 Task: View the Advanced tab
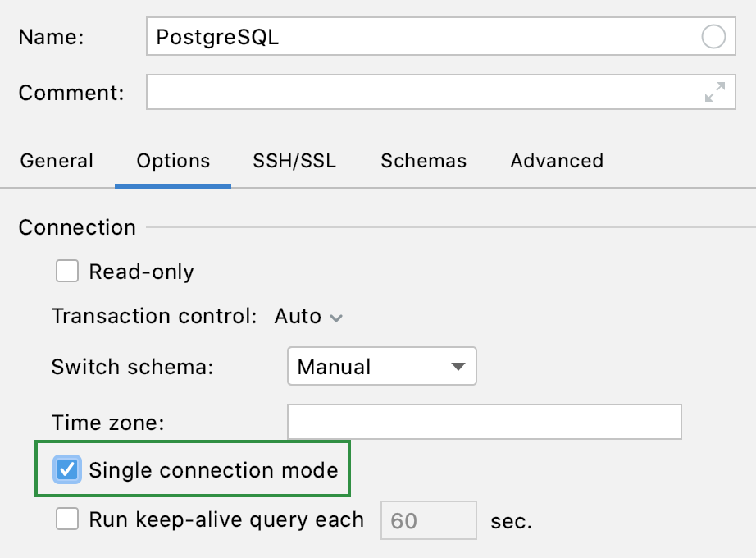point(556,161)
